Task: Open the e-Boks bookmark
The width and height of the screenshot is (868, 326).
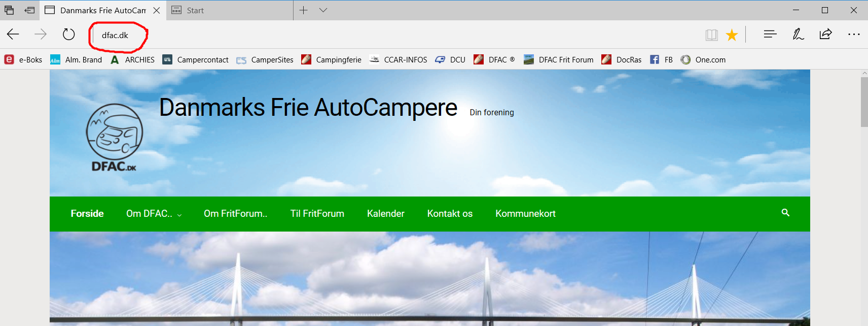Action: click(x=23, y=60)
